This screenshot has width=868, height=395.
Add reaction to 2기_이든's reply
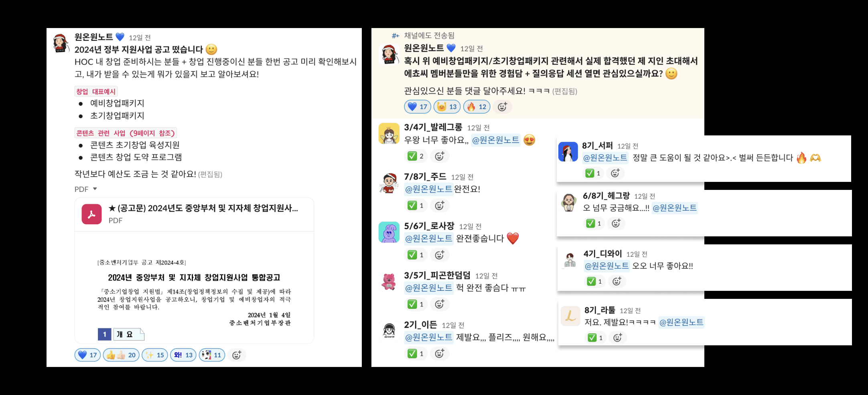[x=440, y=353]
